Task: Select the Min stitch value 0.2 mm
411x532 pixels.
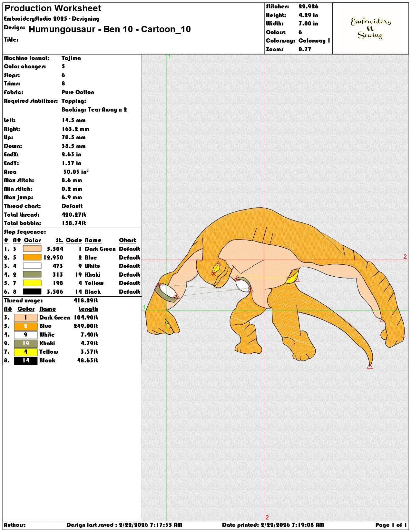Action: coord(72,189)
